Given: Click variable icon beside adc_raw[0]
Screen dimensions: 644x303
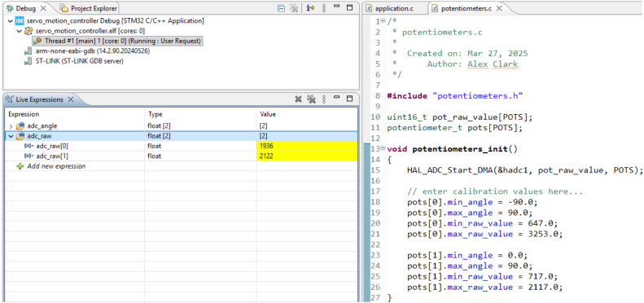Looking at the screenshot, I should coord(28,146).
